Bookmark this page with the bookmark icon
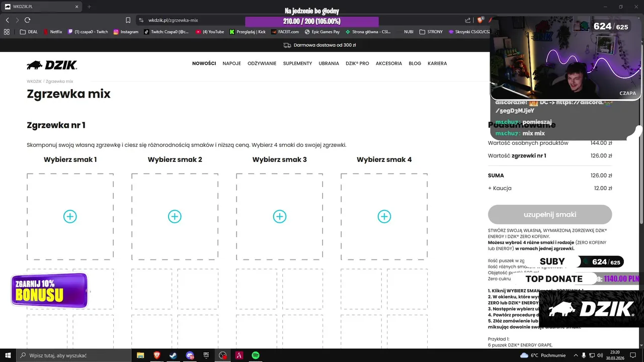The width and height of the screenshot is (644, 362). (128, 20)
